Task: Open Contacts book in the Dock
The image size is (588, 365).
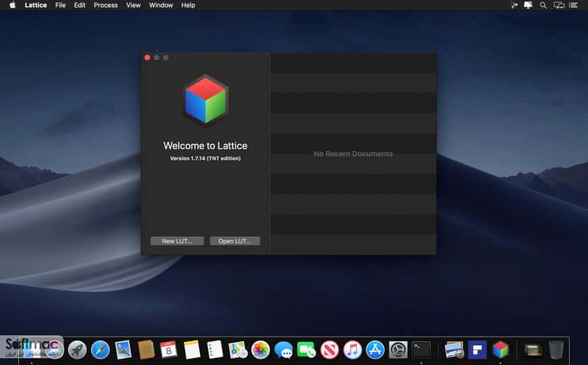Action: point(146,350)
